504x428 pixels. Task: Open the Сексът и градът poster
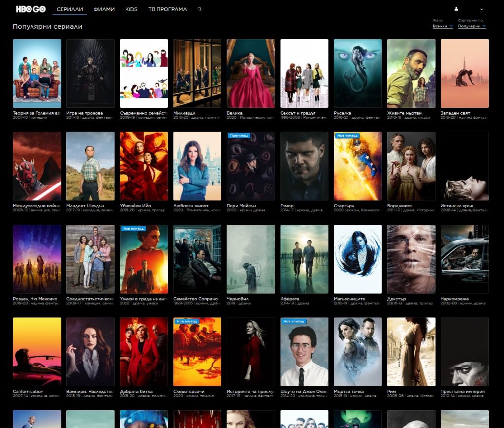pos(304,73)
